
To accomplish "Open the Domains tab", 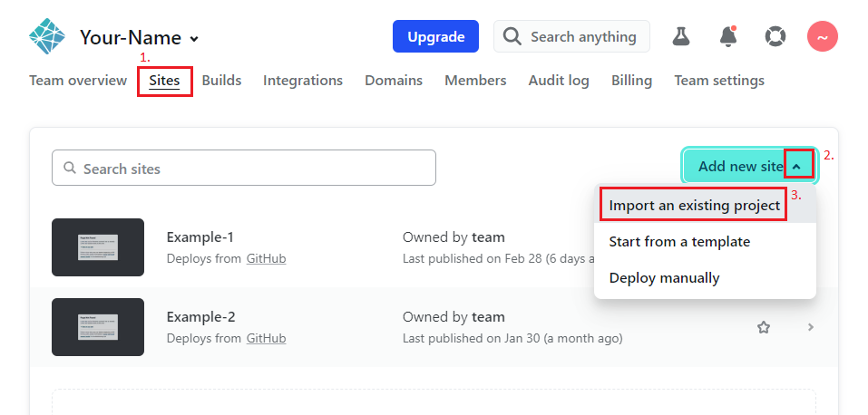I will click(394, 81).
